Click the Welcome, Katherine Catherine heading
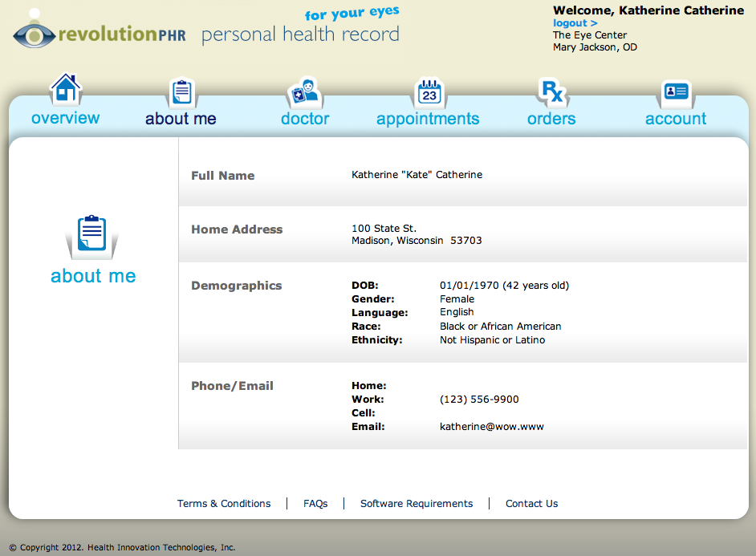Viewport: 756px width, 556px height. click(648, 10)
